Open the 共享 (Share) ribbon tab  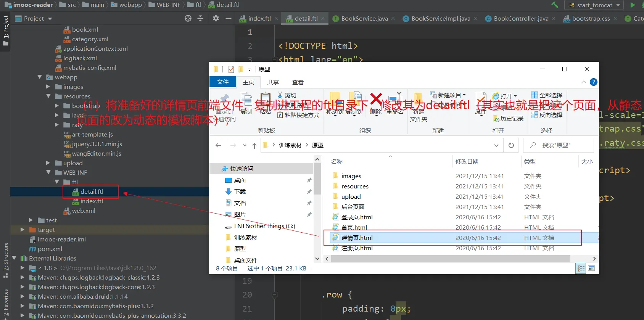pyautogui.click(x=273, y=82)
